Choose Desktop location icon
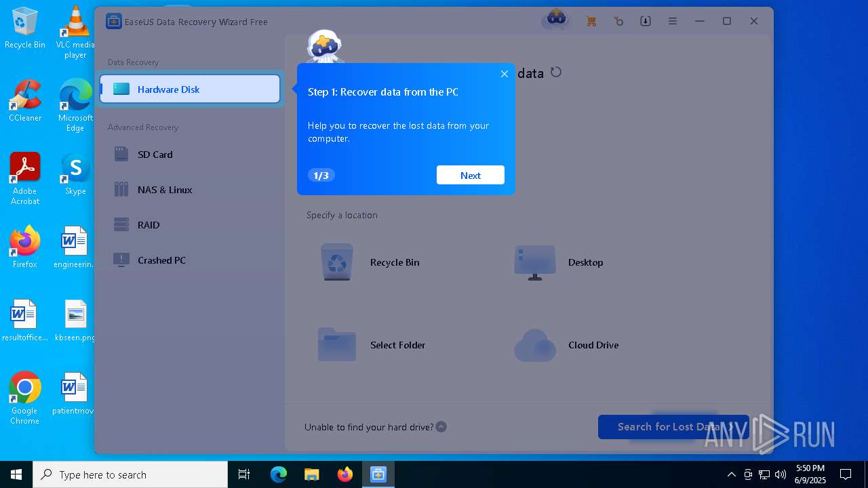The width and height of the screenshot is (868, 488). coord(535,262)
